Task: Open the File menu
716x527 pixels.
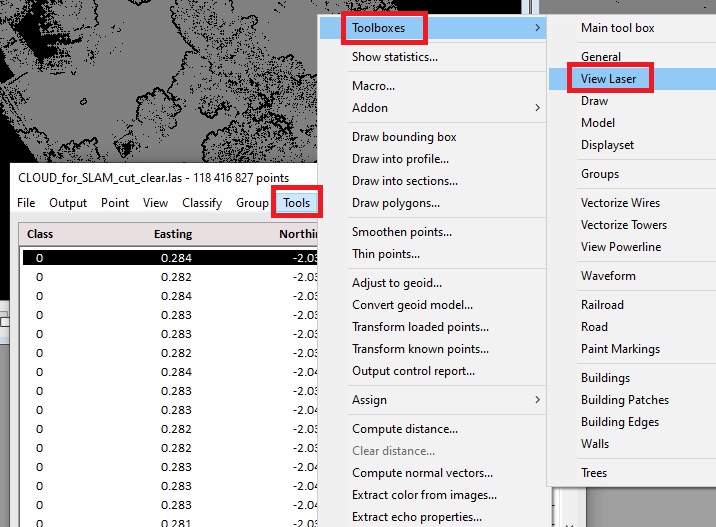Action: 26,203
